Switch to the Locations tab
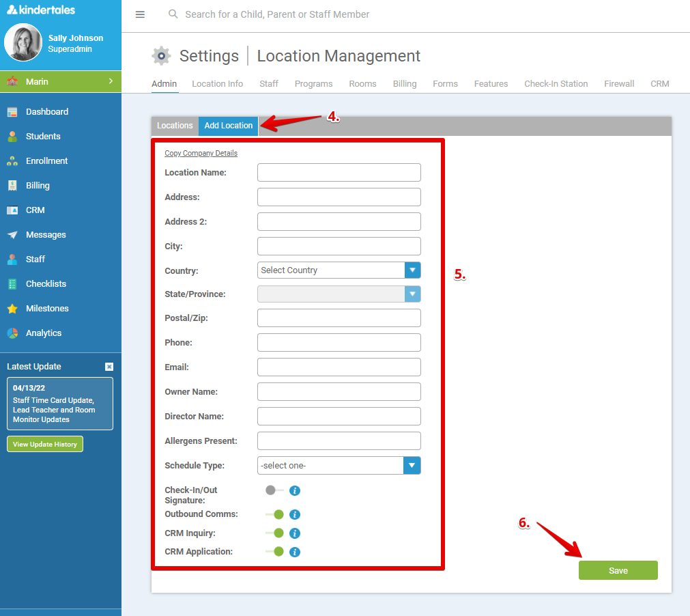Viewport: 690px width, 616px height. click(x=175, y=126)
